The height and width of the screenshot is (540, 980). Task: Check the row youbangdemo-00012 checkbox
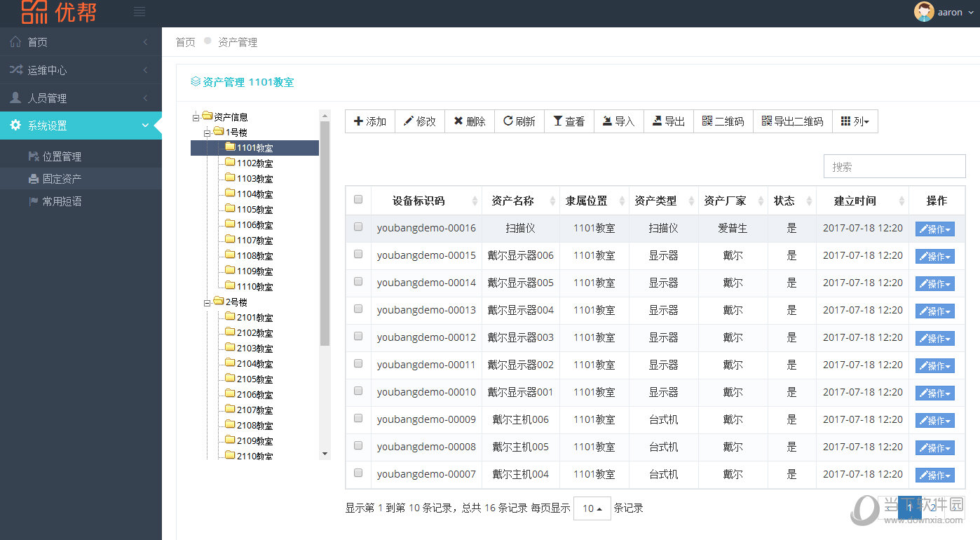pos(358,336)
